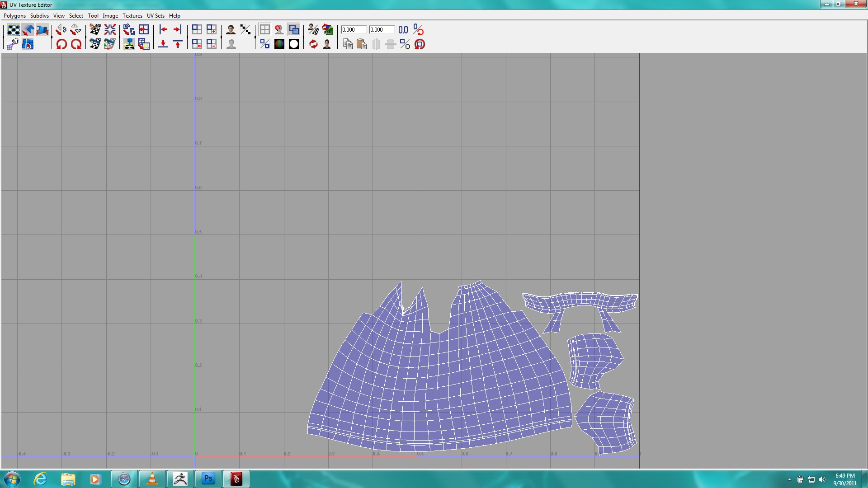Open the Image menu

click(x=110, y=15)
